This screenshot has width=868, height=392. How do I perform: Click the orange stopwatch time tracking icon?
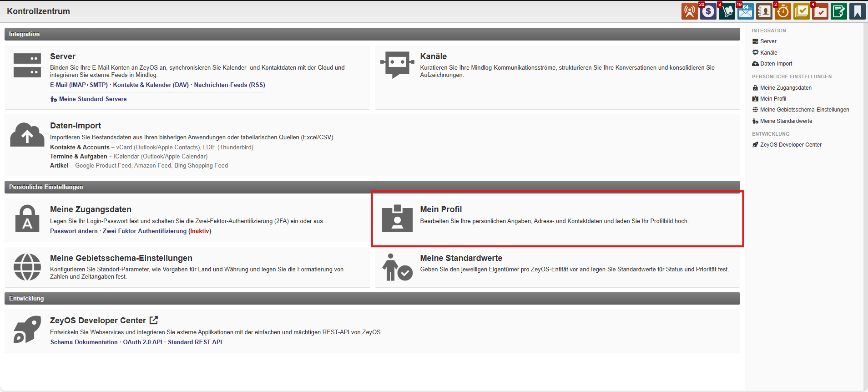point(782,11)
